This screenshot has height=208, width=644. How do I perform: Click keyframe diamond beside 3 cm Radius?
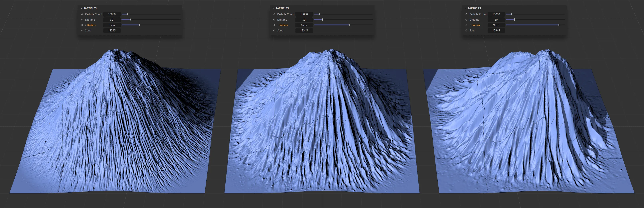pyautogui.click(x=82, y=25)
